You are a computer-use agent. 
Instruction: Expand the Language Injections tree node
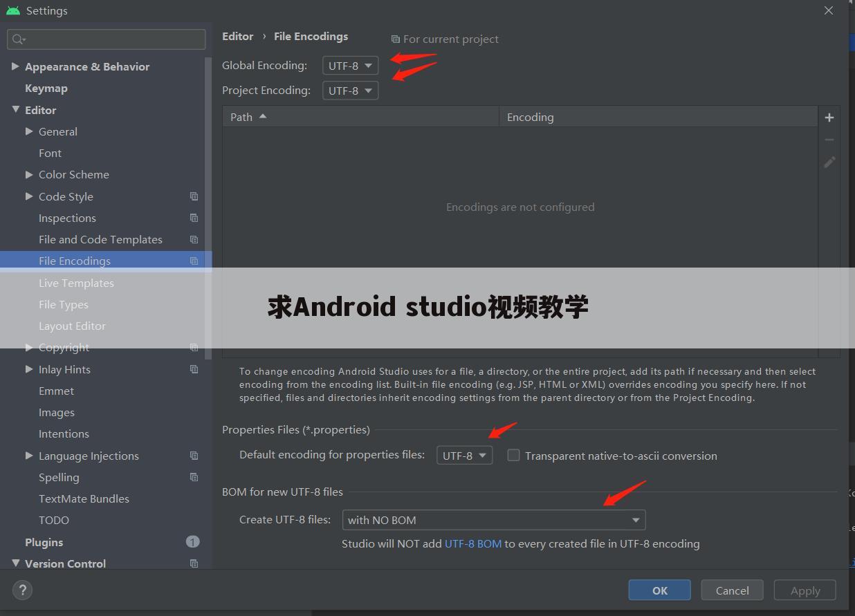tap(29, 456)
